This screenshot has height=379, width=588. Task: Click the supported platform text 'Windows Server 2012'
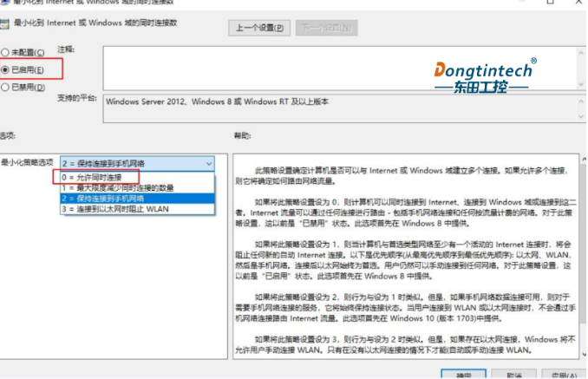(146, 101)
